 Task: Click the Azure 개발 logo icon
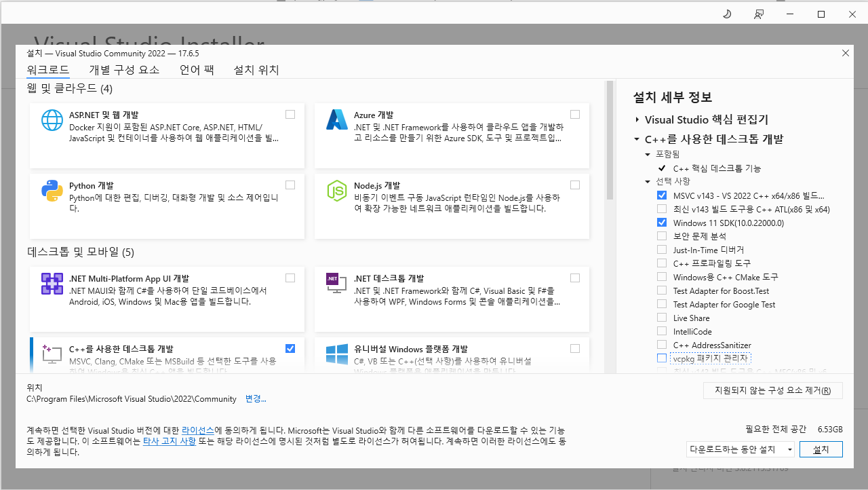coord(337,120)
